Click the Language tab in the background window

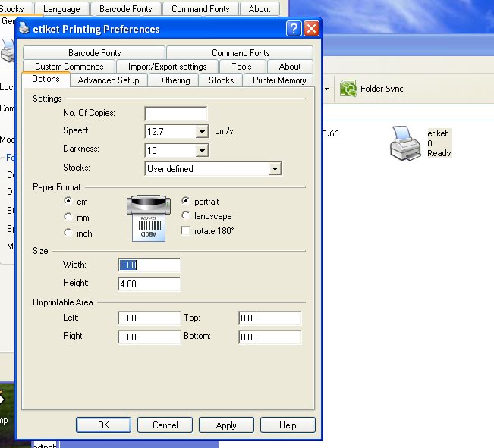tap(61, 9)
